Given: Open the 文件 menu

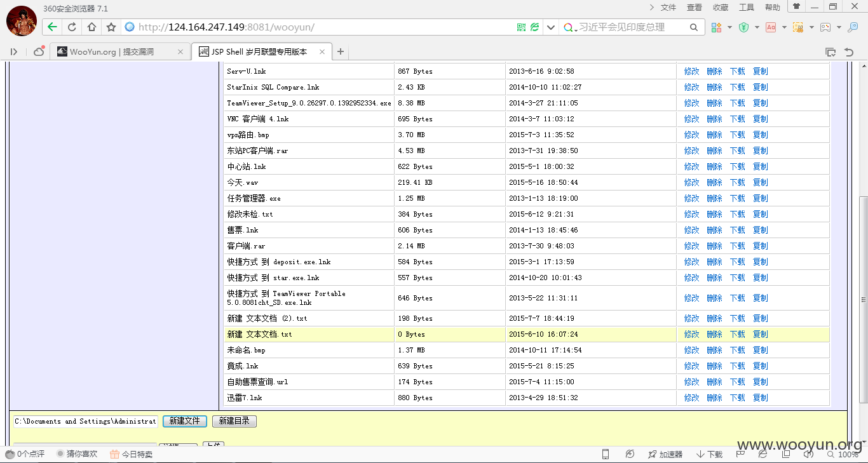Looking at the screenshot, I should [668, 8].
